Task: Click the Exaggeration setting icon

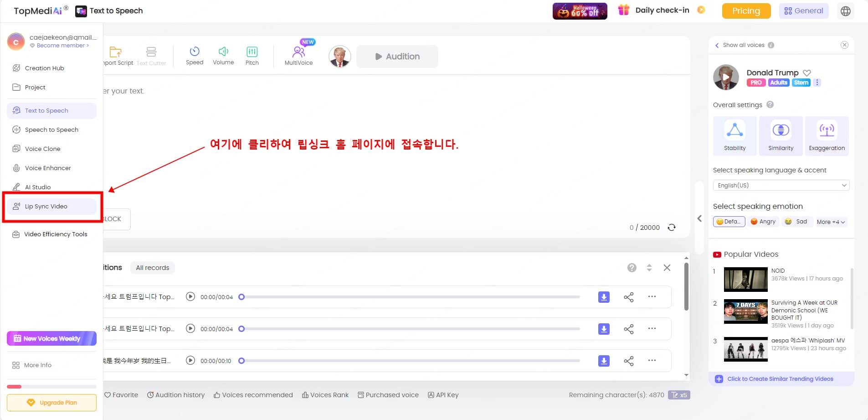Action: coord(827,130)
